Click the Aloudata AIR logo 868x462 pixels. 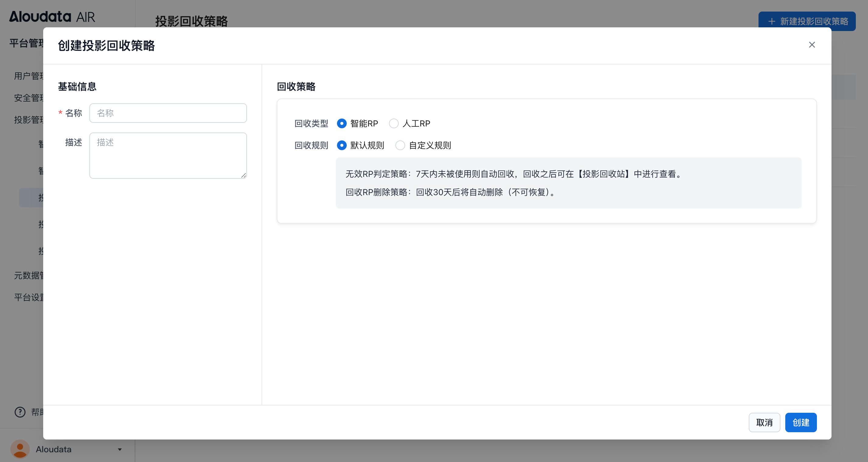click(52, 16)
